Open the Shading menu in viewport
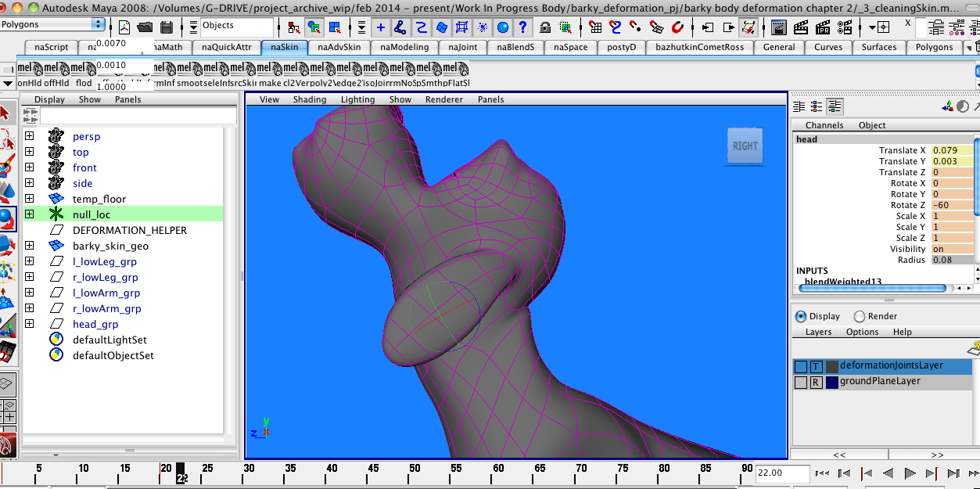 (x=310, y=99)
